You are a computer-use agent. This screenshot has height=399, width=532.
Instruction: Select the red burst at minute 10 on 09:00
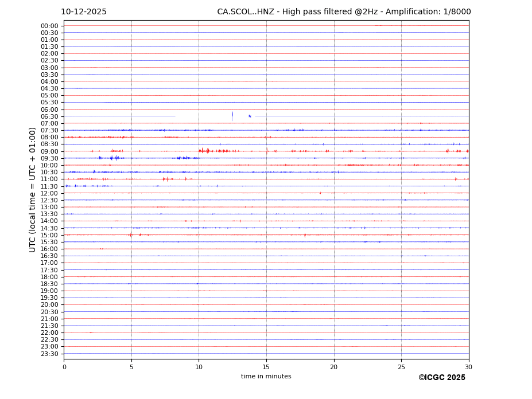[x=201, y=151]
